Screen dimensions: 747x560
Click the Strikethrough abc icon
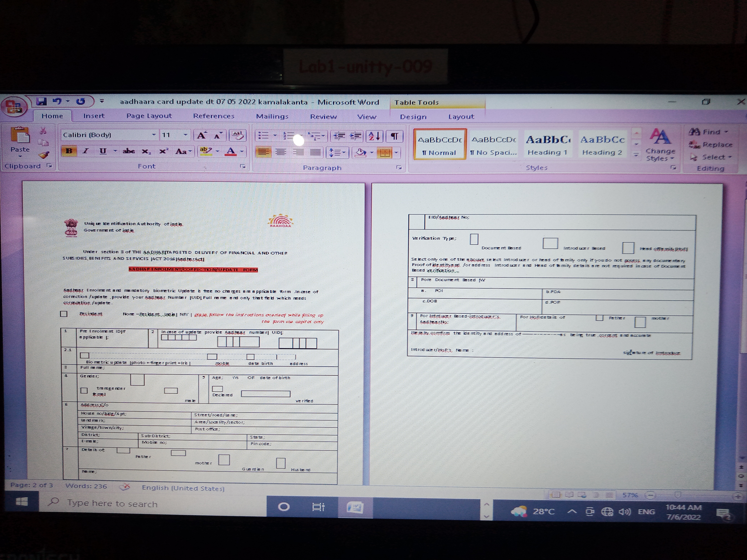(129, 151)
